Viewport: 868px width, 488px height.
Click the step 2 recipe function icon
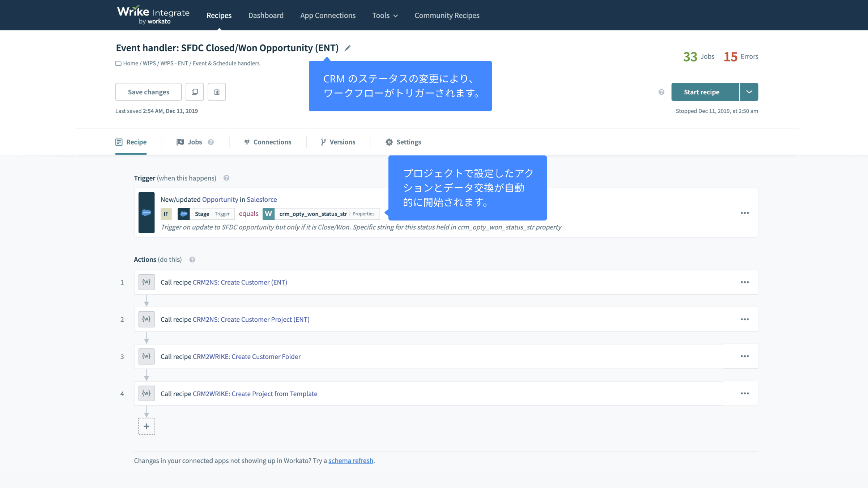coord(146,319)
